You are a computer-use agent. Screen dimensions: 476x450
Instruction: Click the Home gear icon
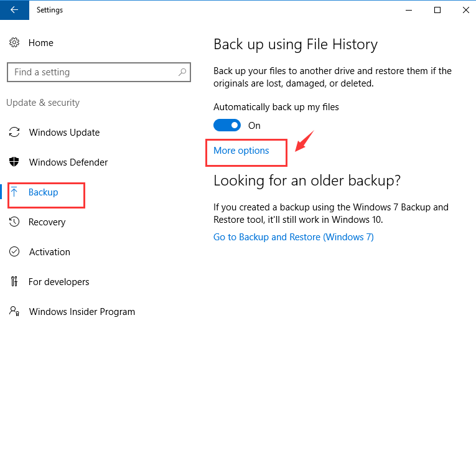click(14, 42)
